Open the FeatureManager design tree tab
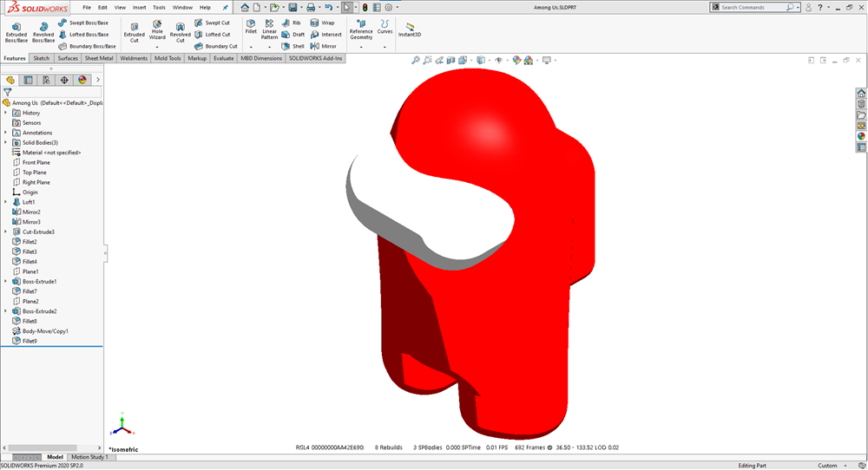The width and height of the screenshot is (868, 470). click(10, 80)
